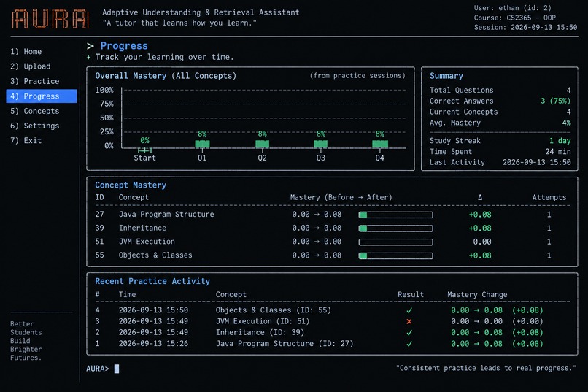Click the 'Overall Mastery' panel title
The image size is (588, 392).
coord(166,76)
